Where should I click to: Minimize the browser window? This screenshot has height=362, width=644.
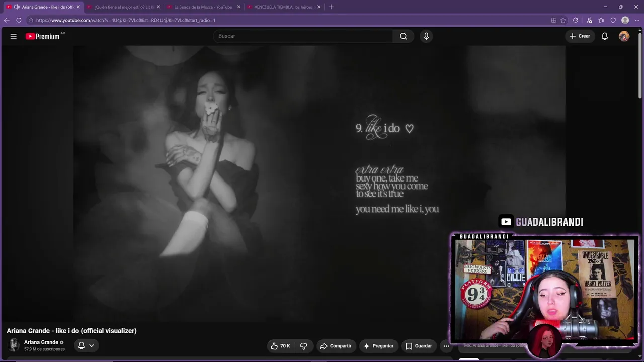[605, 7]
